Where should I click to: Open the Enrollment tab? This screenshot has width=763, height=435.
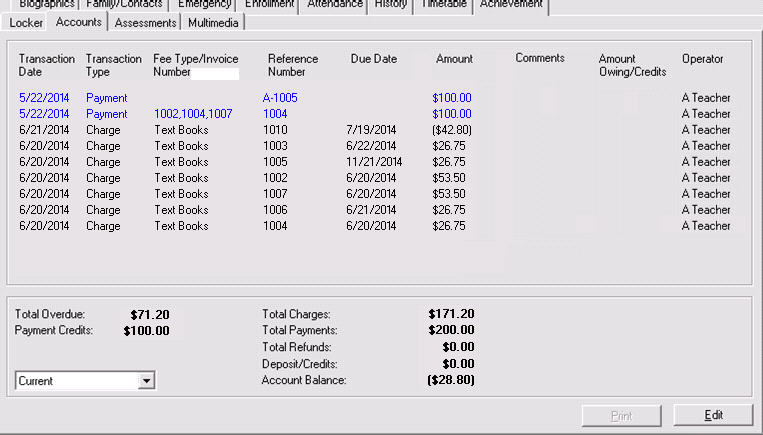[270, 4]
